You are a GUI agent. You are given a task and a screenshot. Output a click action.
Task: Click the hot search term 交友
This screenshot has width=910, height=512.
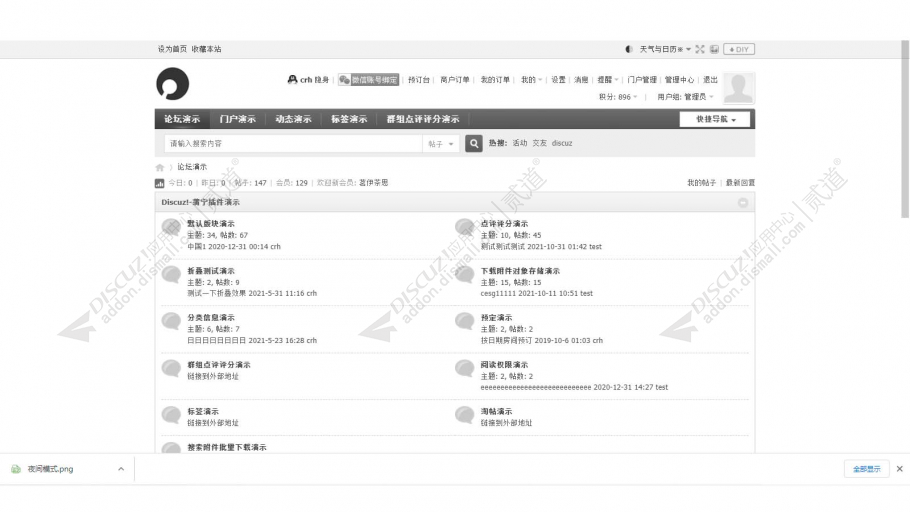(540, 143)
